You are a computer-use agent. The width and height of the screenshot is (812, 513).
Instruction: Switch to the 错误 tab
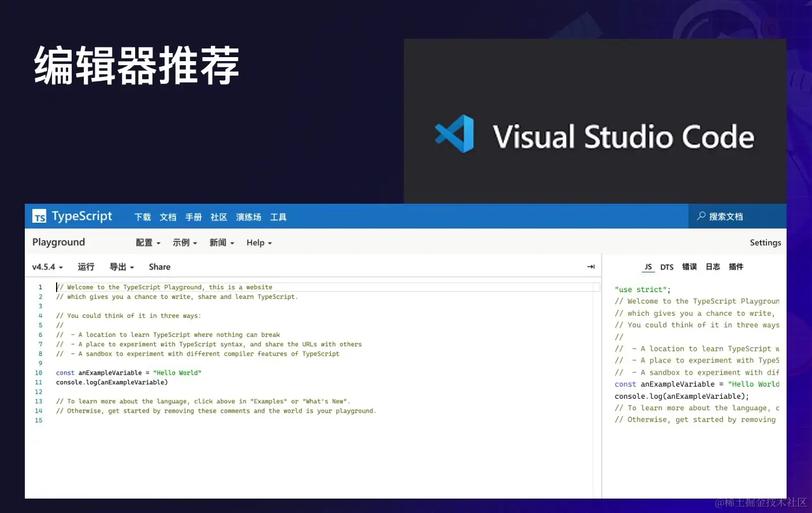coord(690,267)
